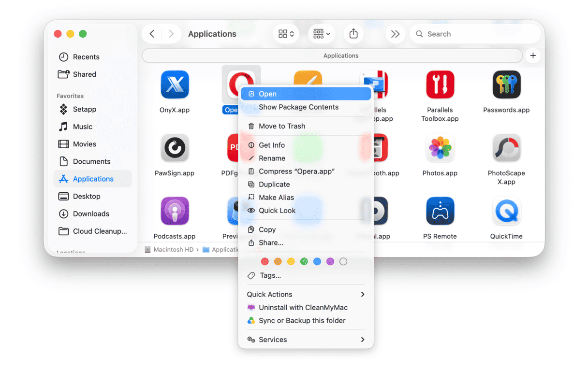Choose Copy in context menu
The image size is (588, 384).
tap(306, 229)
